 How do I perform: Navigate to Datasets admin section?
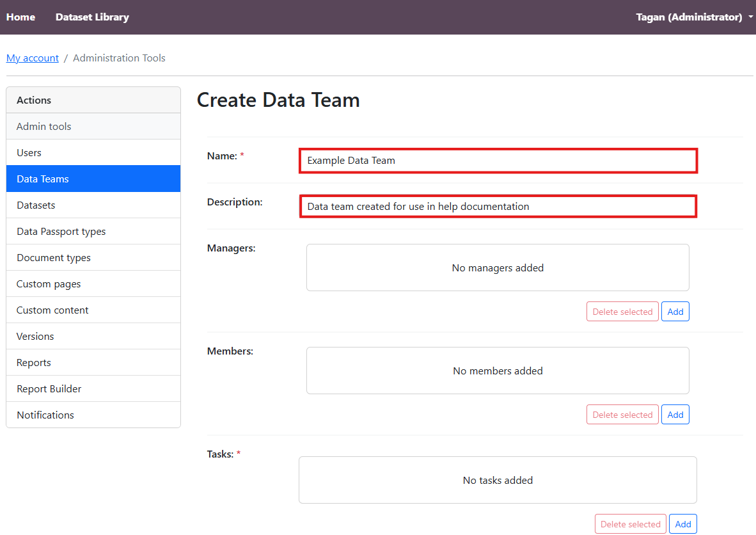click(36, 205)
